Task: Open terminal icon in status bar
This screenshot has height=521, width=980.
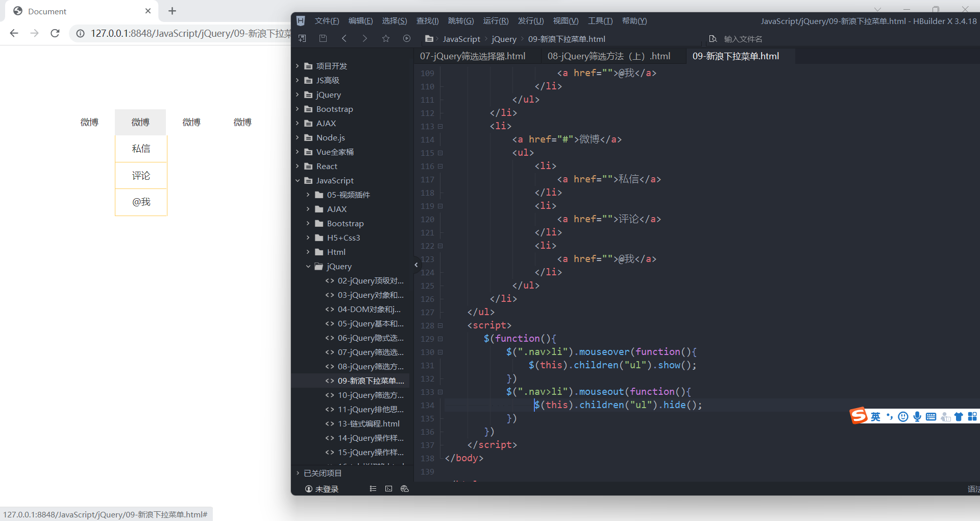Action: coord(389,489)
